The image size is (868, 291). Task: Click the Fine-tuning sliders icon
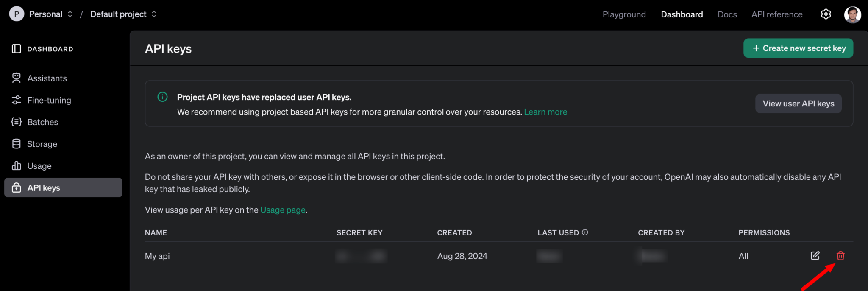click(x=17, y=100)
